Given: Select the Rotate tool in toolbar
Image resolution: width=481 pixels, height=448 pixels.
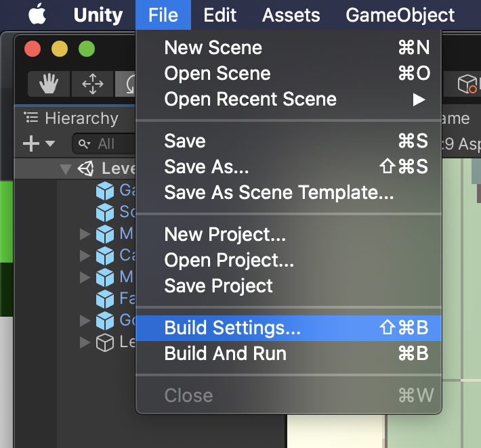Looking at the screenshot, I should [127, 84].
